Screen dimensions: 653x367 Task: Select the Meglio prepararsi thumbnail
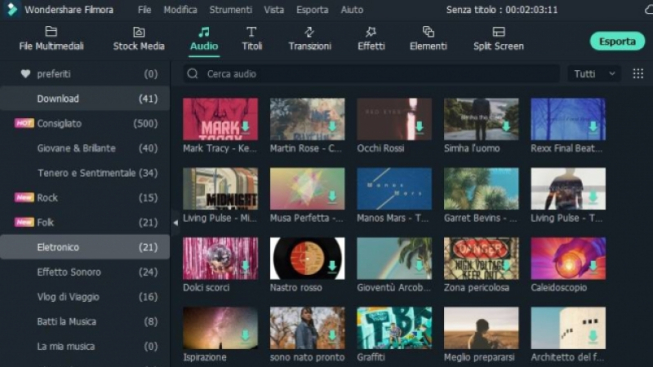481,328
